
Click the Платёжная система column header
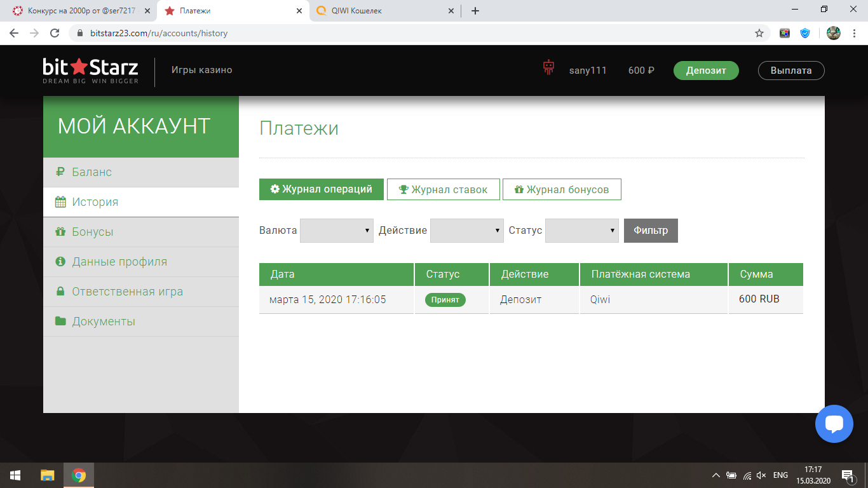point(654,274)
